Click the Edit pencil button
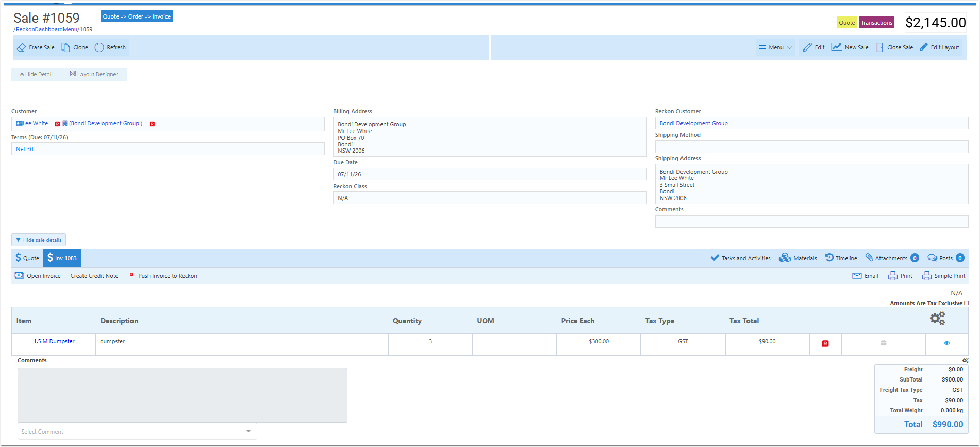The height and width of the screenshot is (447, 980). (813, 47)
